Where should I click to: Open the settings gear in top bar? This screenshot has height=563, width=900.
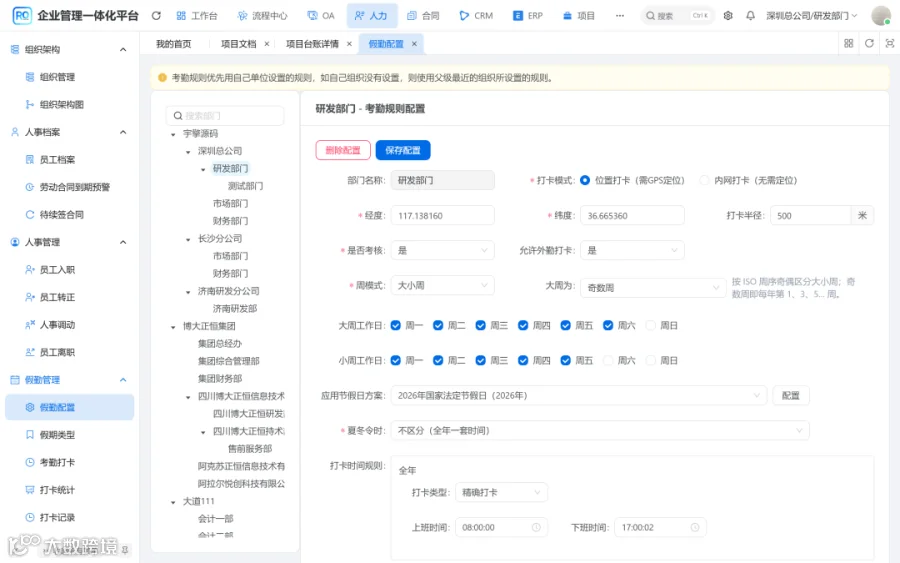click(x=728, y=16)
